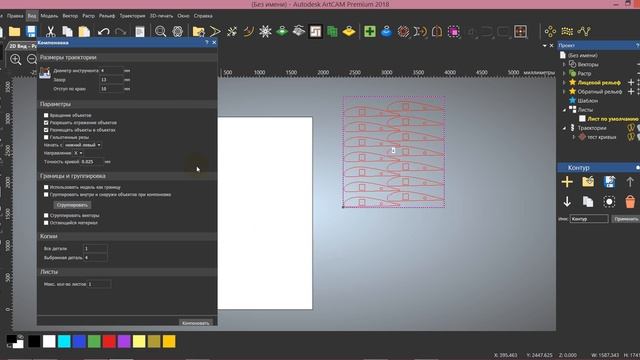Enable the 'Гильотинные резы' checkbox
640x360 pixels.
[x=46, y=138]
